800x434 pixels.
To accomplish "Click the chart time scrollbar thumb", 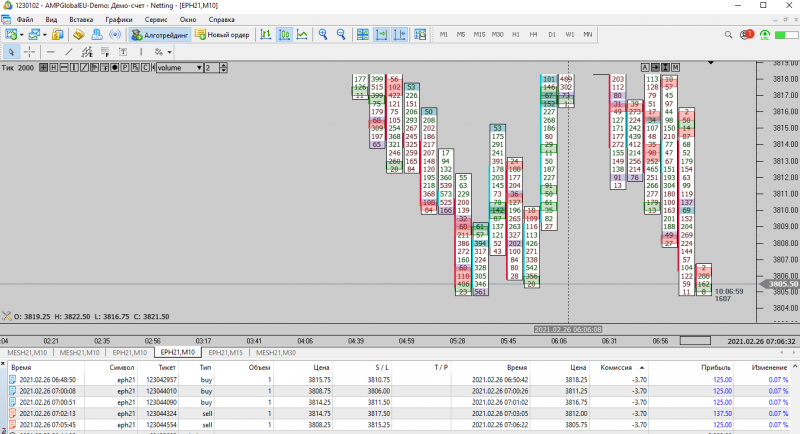I will tap(695, 341).
